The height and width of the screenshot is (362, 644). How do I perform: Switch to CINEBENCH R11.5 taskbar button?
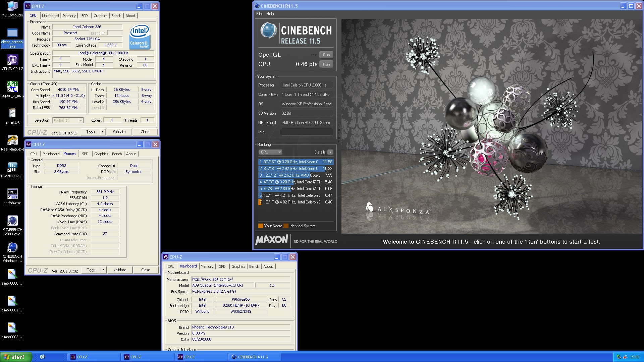pos(254,357)
